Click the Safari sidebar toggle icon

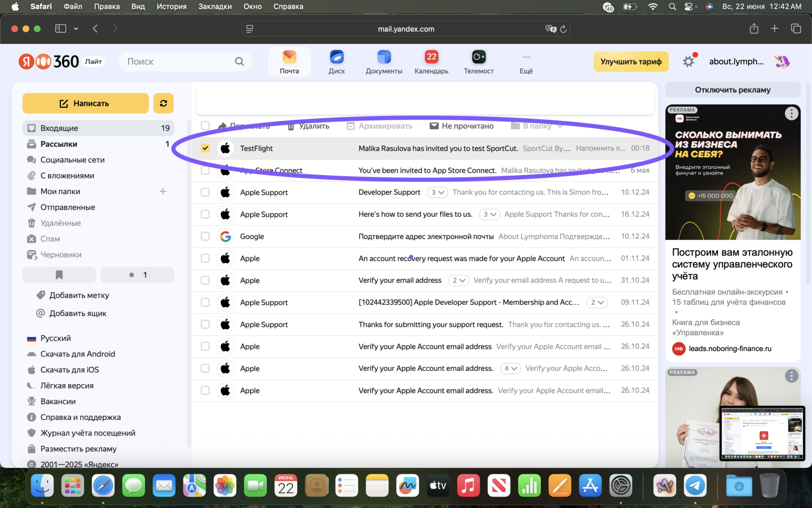point(60,29)
